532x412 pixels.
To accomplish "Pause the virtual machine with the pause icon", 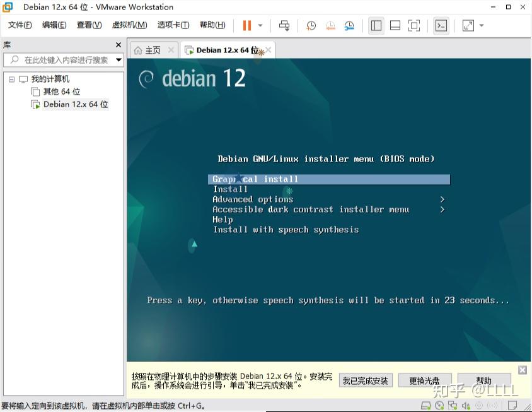I will [247, 25].
